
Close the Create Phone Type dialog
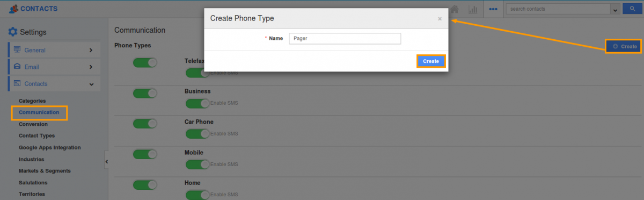[x=440, y=18]
